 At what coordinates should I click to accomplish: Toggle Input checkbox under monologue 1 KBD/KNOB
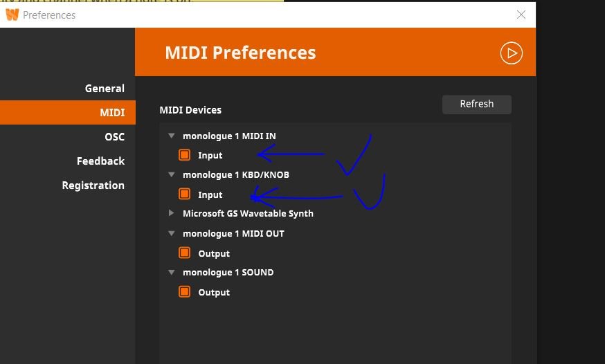(x=185, y=194)
